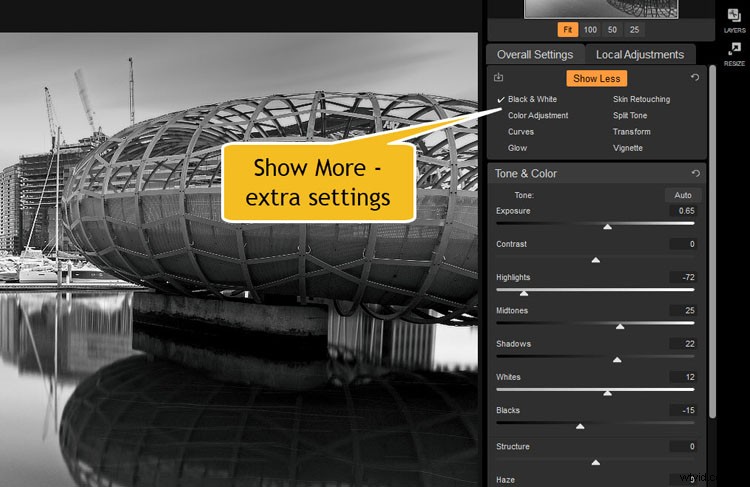Click the Whites slider handle

tap(607, 393)
